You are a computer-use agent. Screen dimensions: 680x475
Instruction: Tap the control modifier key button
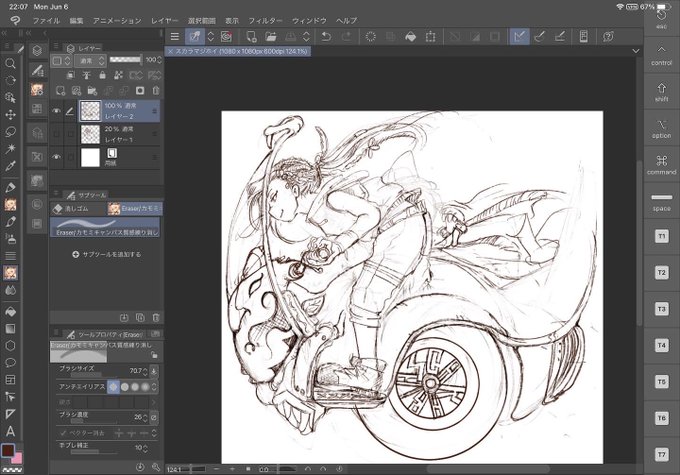pyautogui.click(x=661, y=56)
